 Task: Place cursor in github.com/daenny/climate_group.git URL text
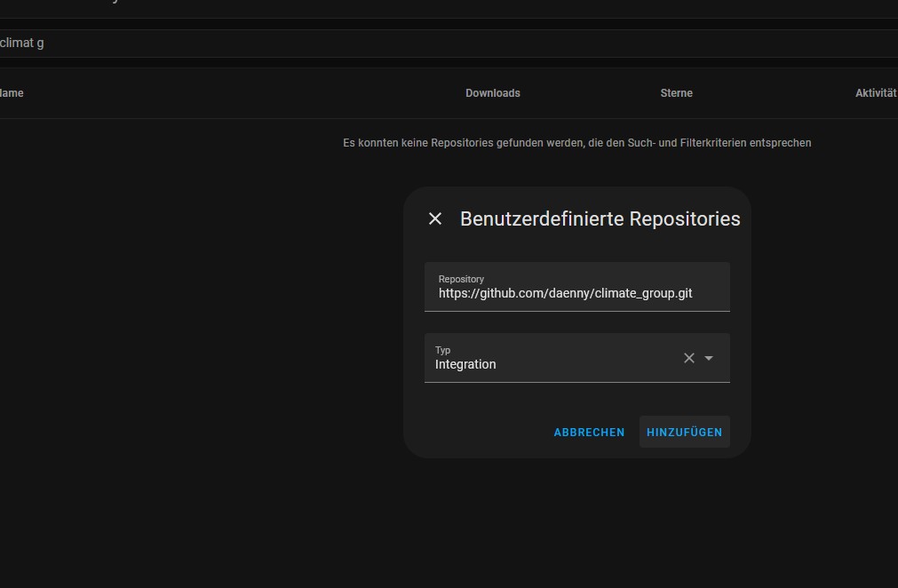click(x=565, y=293)
